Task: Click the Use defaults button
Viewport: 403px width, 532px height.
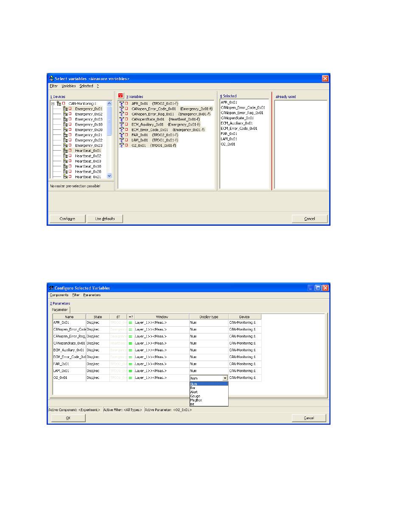Action: [x=104, y=218]
